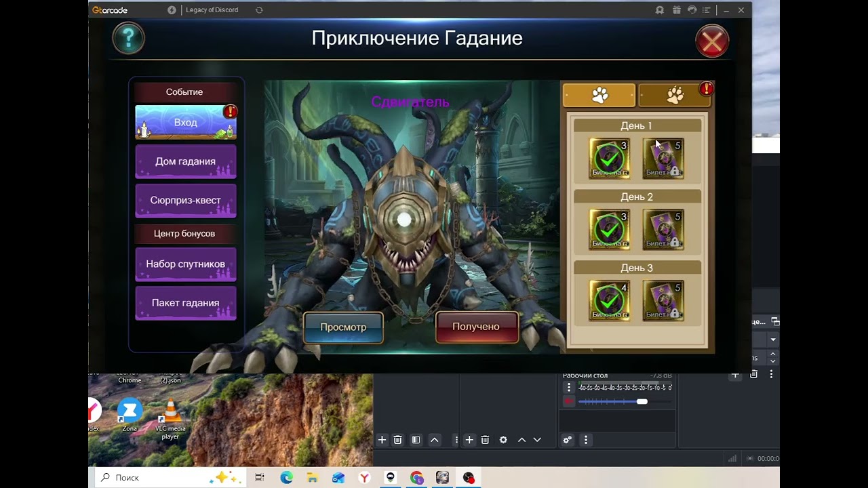Viewport: 868px width, 488px height.
Task: Open OBS transition properties dots
Action: [x=771, y=374]
